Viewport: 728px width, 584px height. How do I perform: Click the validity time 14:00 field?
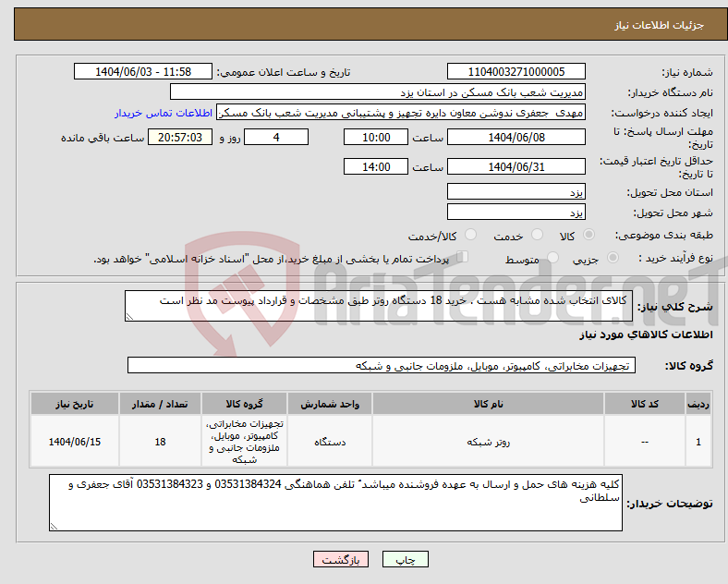[376, 166]
